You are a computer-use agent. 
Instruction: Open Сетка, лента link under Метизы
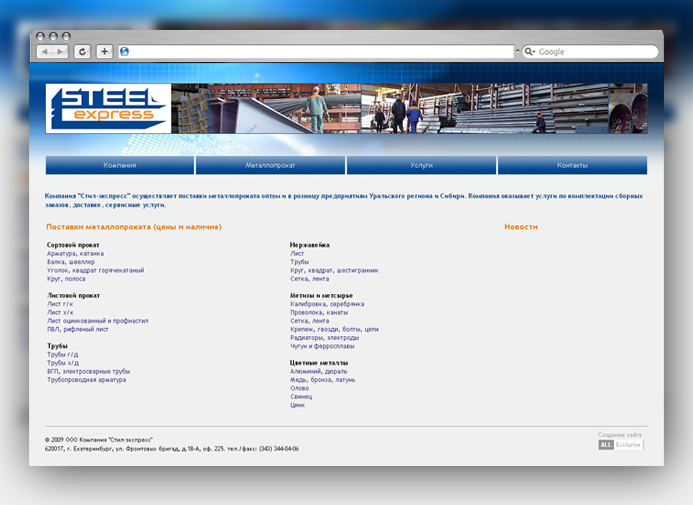click(310, 321)
